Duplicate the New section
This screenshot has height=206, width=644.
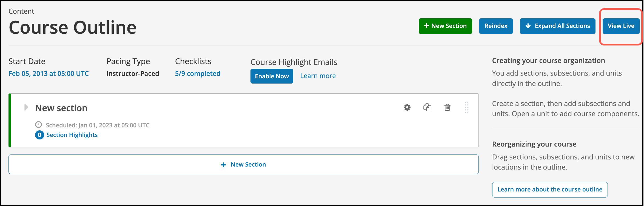pos(427,107)
